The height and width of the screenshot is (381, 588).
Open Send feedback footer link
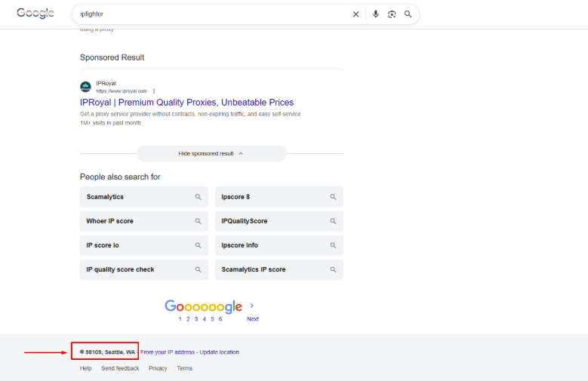pos(120,368)
